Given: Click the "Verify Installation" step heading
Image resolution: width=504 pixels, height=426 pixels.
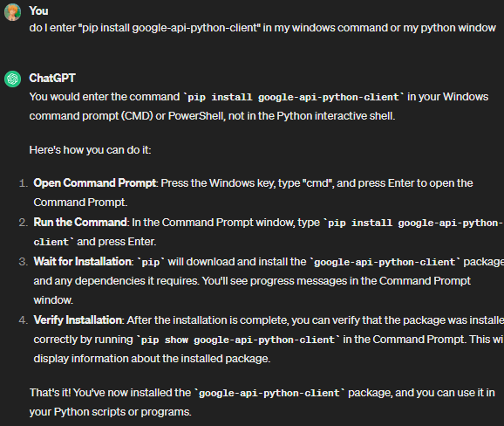Looking at the screenshot, I should point(78,320).
